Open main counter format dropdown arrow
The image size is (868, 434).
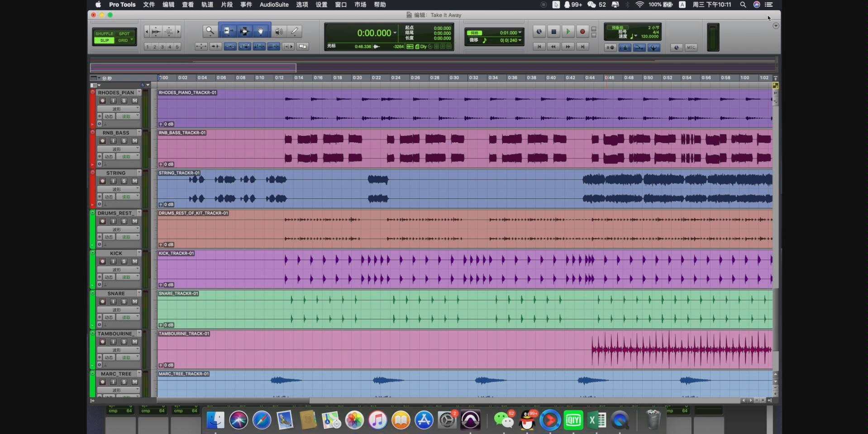(x=395, y=33)
